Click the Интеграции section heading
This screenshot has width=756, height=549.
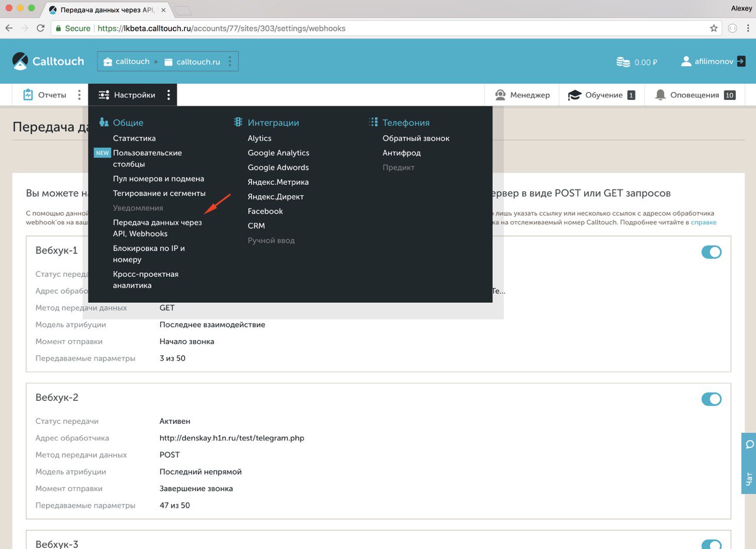[x=273, y=123]
